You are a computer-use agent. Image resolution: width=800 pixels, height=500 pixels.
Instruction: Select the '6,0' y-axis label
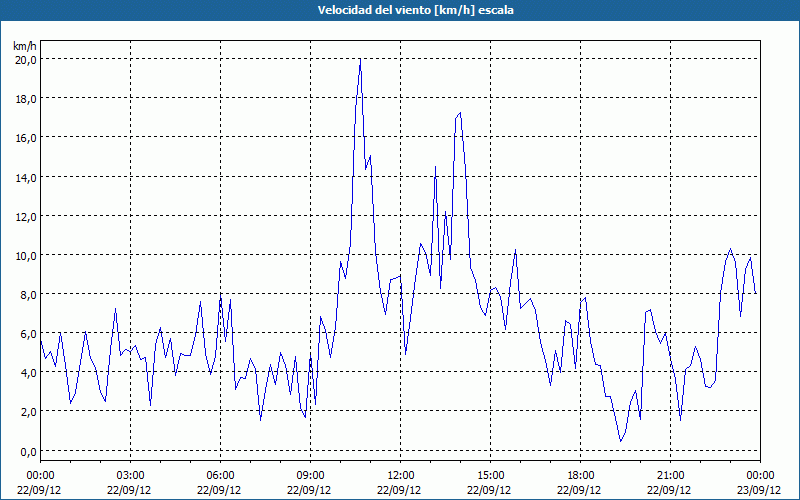point(28,334)
